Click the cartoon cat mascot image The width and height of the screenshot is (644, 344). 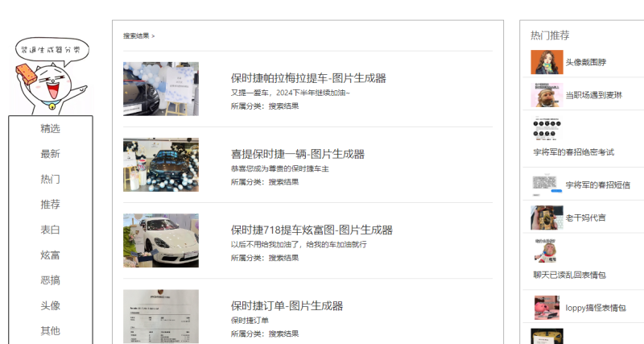pyautogui.click(x=52, y=76)
